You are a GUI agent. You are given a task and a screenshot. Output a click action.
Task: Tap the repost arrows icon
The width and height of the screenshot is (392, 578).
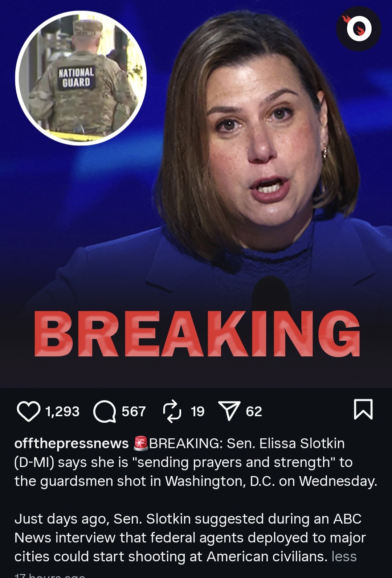pyautogui.click(x=172, y=411)
